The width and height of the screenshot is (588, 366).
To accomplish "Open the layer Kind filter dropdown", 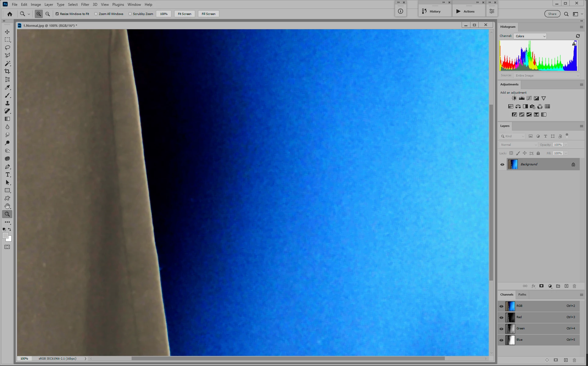I will pyautogui.click(x=512, y=136).
